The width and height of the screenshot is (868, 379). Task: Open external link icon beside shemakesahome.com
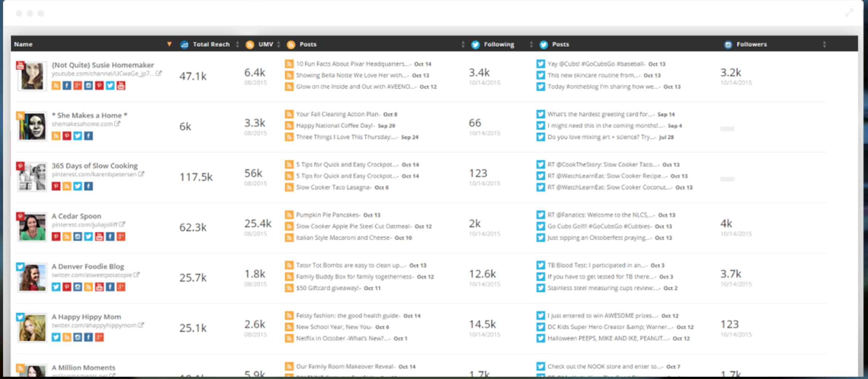pyautogui.click(x=117, y=124)
